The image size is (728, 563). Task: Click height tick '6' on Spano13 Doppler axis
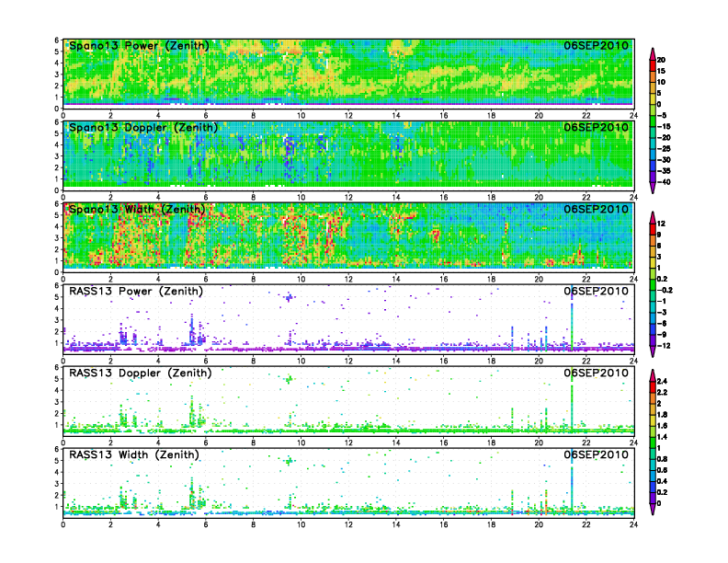pos(57,122)
